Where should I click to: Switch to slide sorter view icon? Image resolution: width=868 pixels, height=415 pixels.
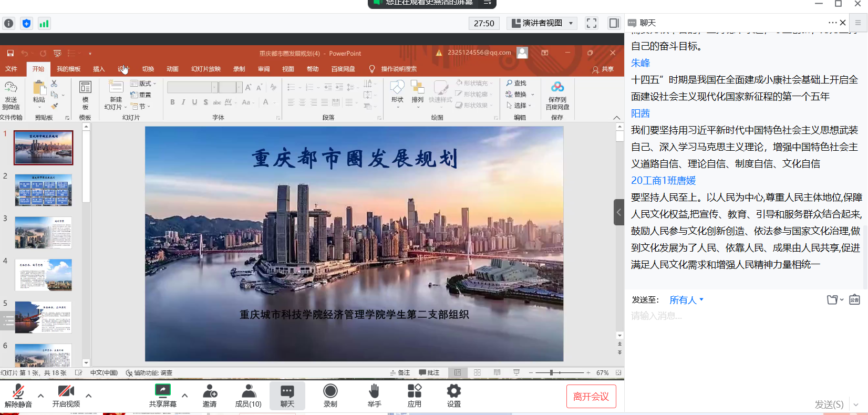point(477,372)
